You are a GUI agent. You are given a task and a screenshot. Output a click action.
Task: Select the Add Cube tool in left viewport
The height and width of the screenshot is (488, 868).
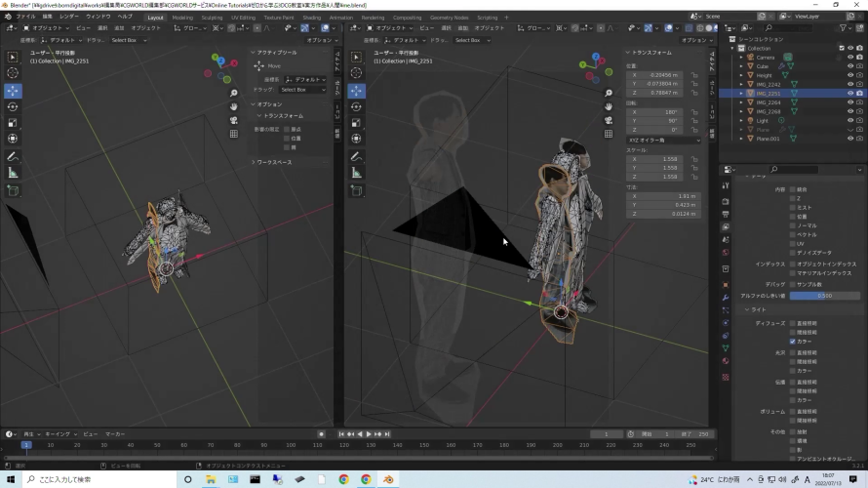[x=13, y=191]
